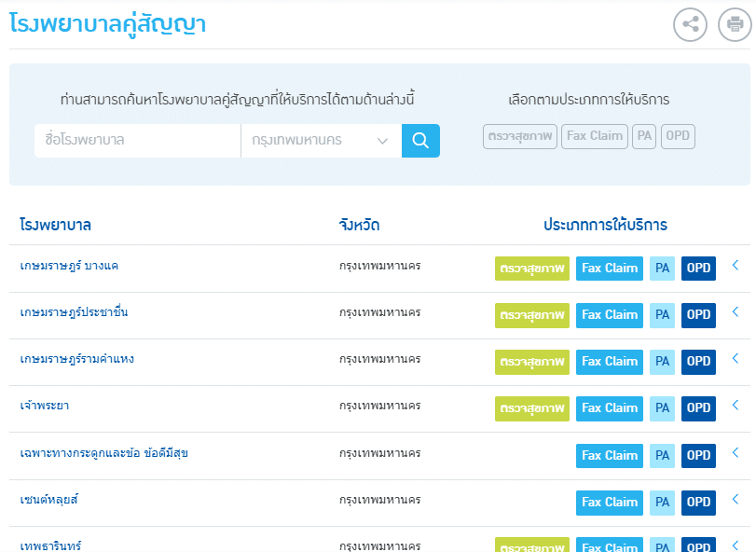This screenshot has width=756, height=552.
Task: Click OPD badge in เกษมราษฎร์รามคำแหง row
Action: click(x=698, y=362)
